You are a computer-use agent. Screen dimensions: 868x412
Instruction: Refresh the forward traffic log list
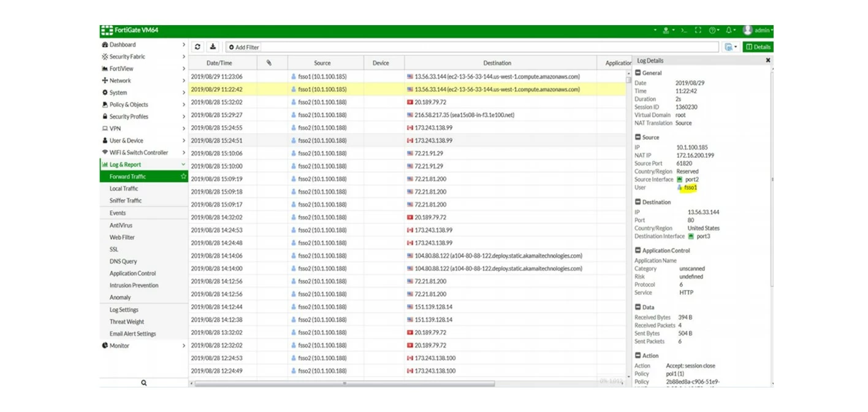pos(197,47)
